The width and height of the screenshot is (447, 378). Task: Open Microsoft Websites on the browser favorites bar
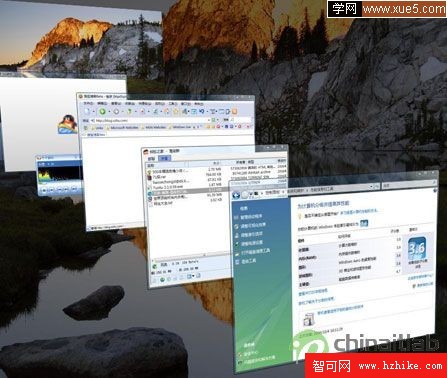click(122, 128)
